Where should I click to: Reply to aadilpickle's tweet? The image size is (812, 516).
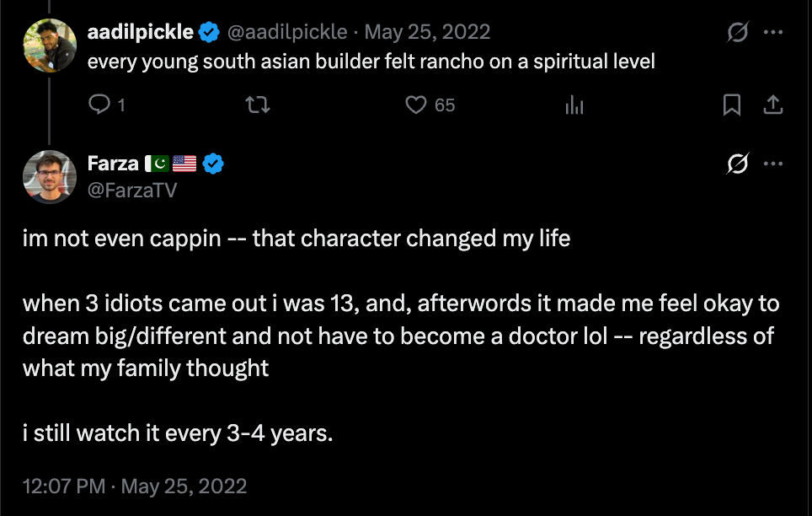pyautogui.click(x=100, y=105)
